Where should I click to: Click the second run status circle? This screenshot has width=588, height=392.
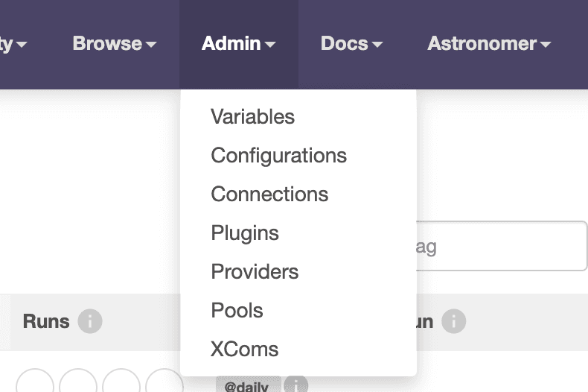click(78, 384)
